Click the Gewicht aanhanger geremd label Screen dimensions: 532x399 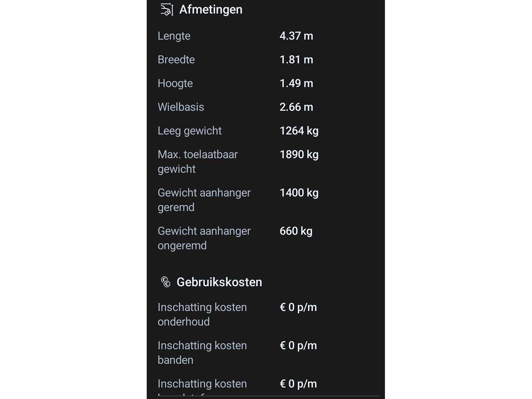204,200
